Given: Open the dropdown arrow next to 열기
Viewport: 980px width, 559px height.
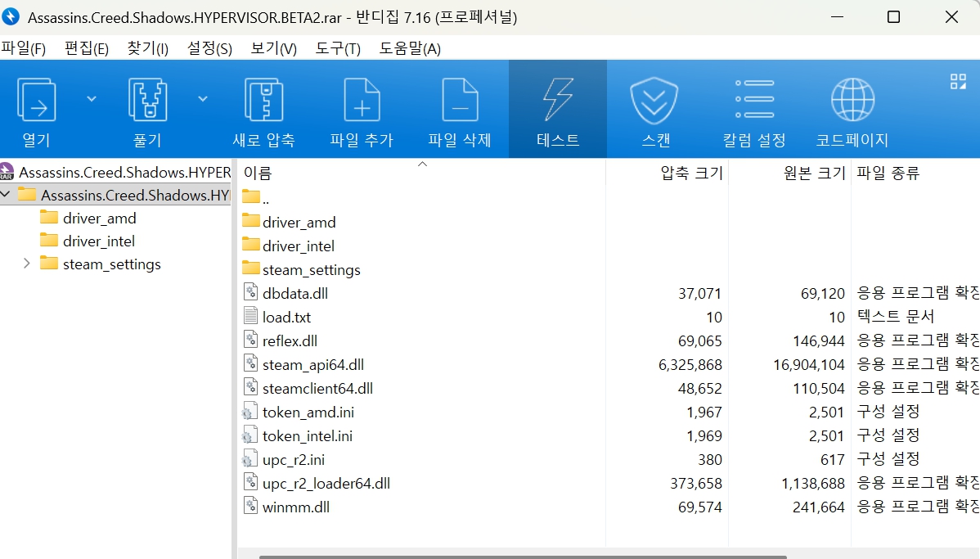Looking at the screenshot, I should tap(92, 99).
